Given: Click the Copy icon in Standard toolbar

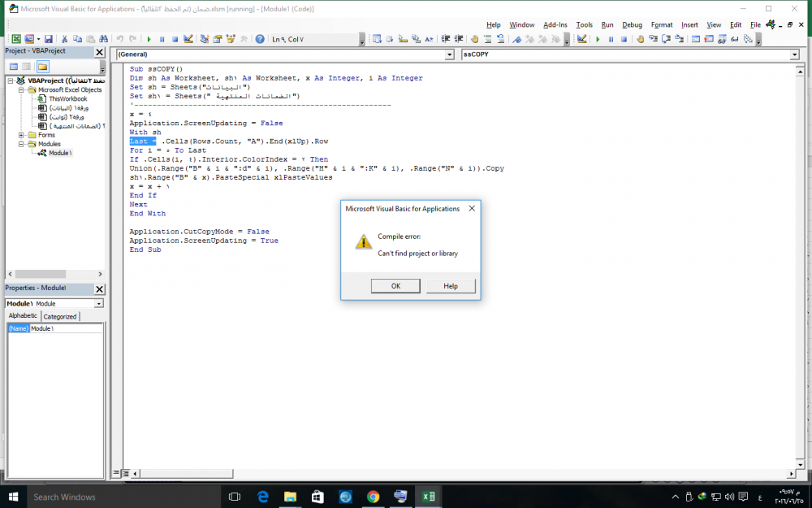Looking at the screenshot, I should 77,39.
